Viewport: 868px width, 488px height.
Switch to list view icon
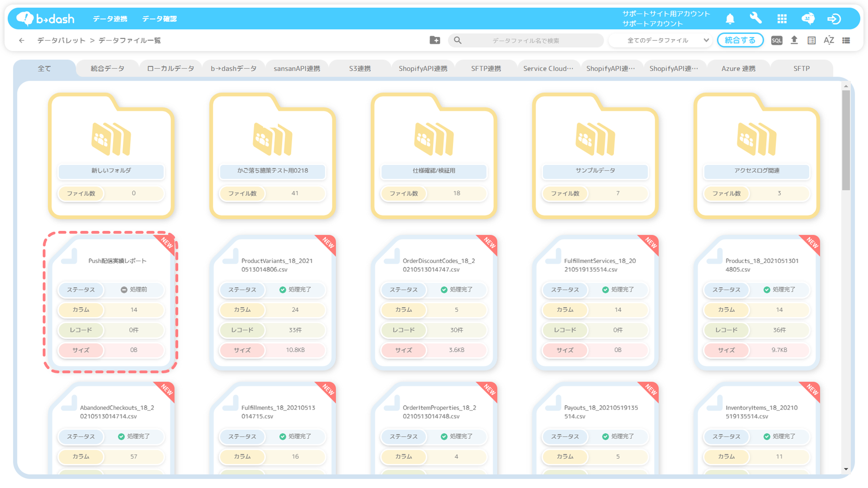846,40
